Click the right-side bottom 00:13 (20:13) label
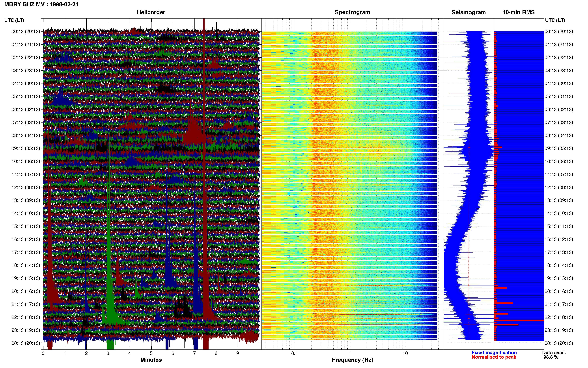 pos(559,343)
